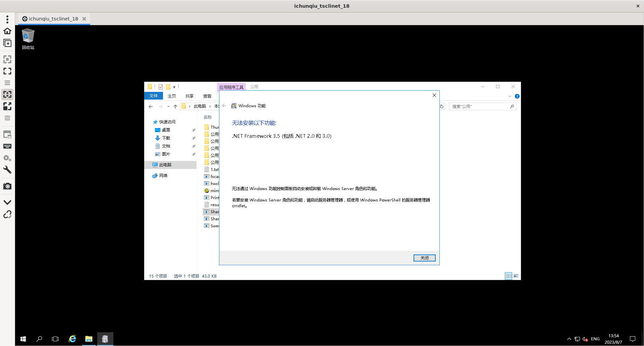The width and height of the screenshot is (644, 346).
Task: Select 图片 in the navigation pane
Action: click(166, 154)
